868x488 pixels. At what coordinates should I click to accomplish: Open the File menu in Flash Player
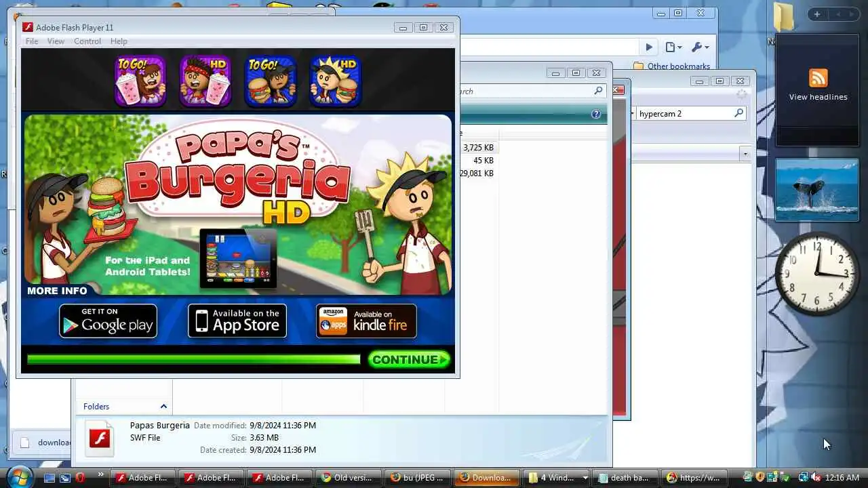32,41
